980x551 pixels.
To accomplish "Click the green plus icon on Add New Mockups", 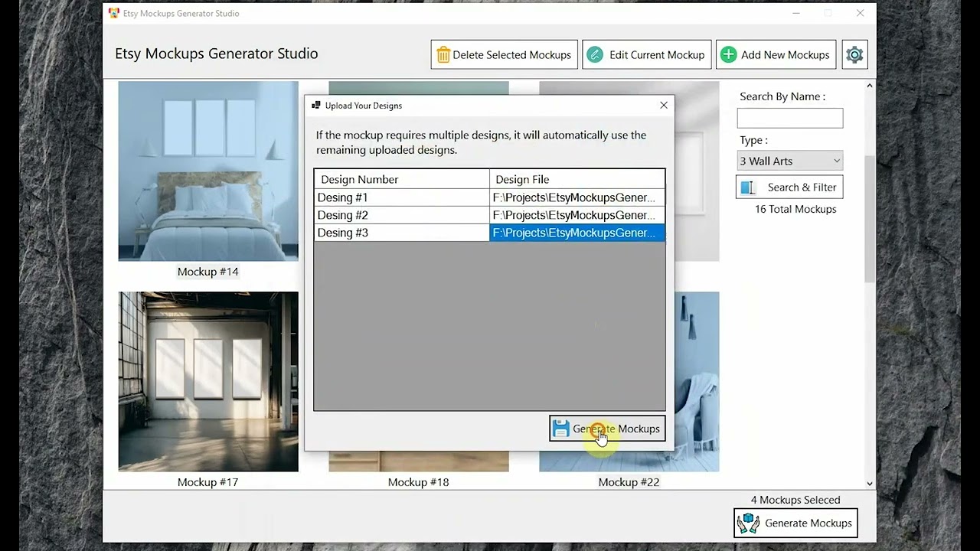I will coord(729,54).
